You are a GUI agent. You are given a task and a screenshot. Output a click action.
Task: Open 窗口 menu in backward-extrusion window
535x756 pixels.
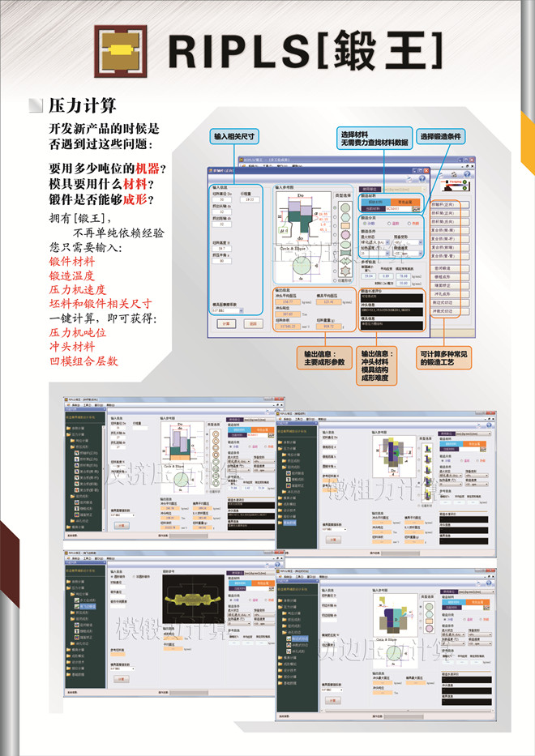point(99,405)
